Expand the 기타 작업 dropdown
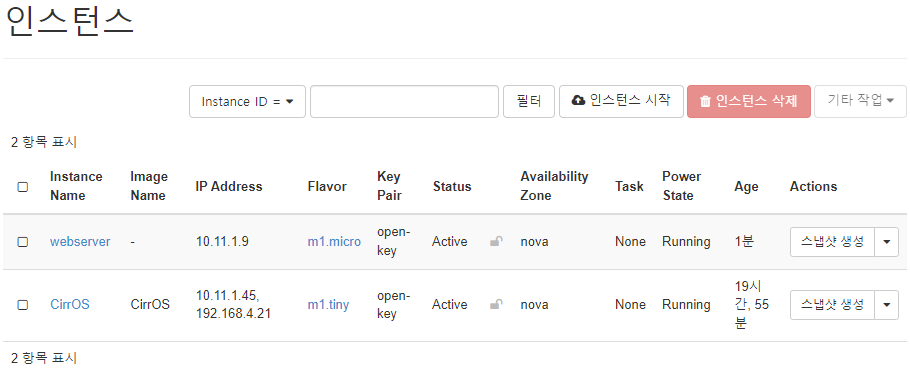Viewport: 910px width, 373px height. pos(860,101)
